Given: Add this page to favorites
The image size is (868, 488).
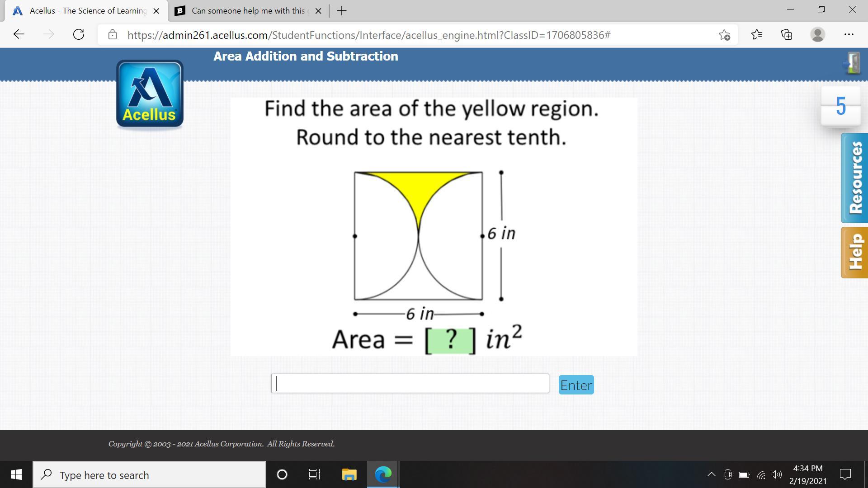Looking at the screenshot, I should [x=724, y=35].
